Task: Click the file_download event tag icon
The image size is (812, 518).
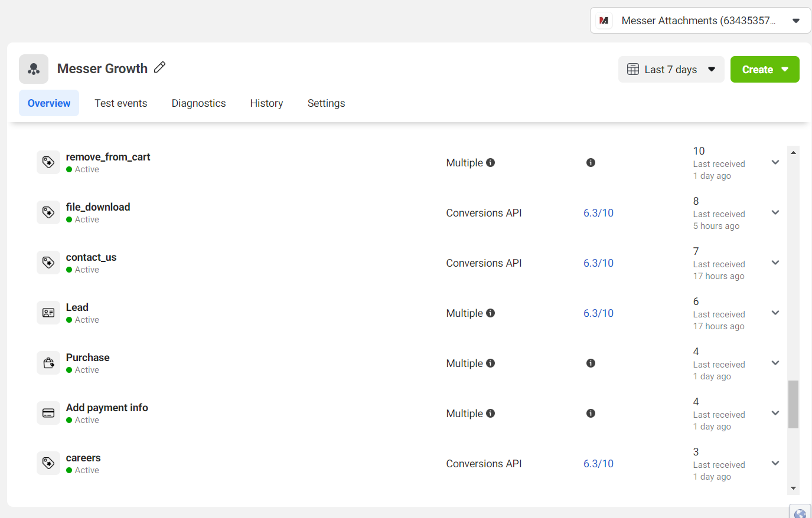Action: [x=48, y=212]
